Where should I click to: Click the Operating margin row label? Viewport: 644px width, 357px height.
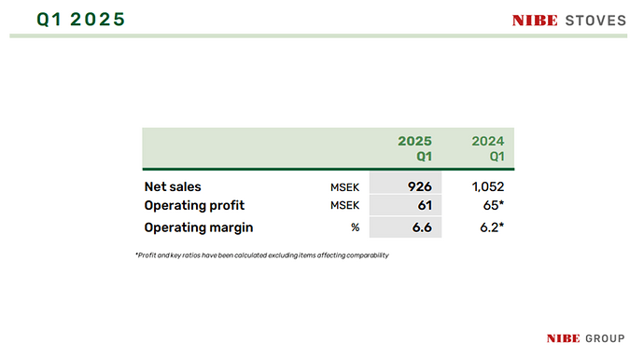tap(199, 227)
